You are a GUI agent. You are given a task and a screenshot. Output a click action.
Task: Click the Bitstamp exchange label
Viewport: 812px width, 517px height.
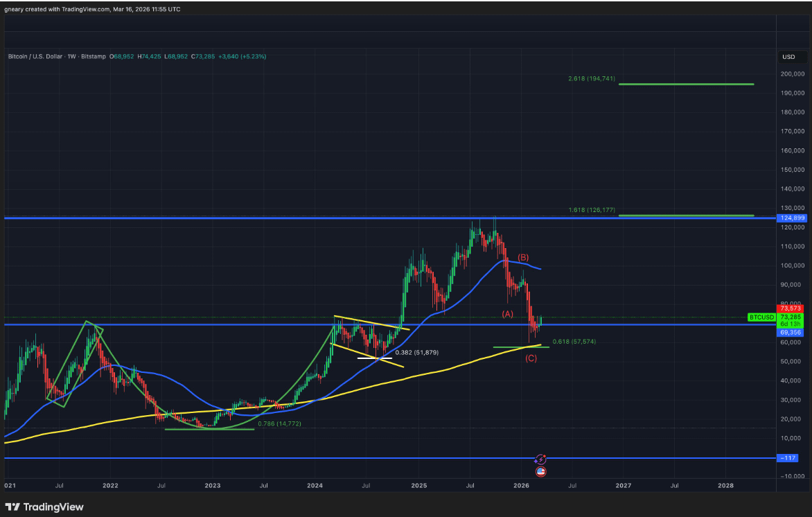[x=94, y=56]
